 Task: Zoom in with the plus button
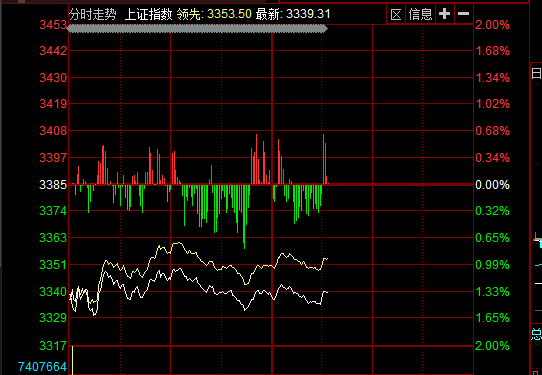[445, 14]
